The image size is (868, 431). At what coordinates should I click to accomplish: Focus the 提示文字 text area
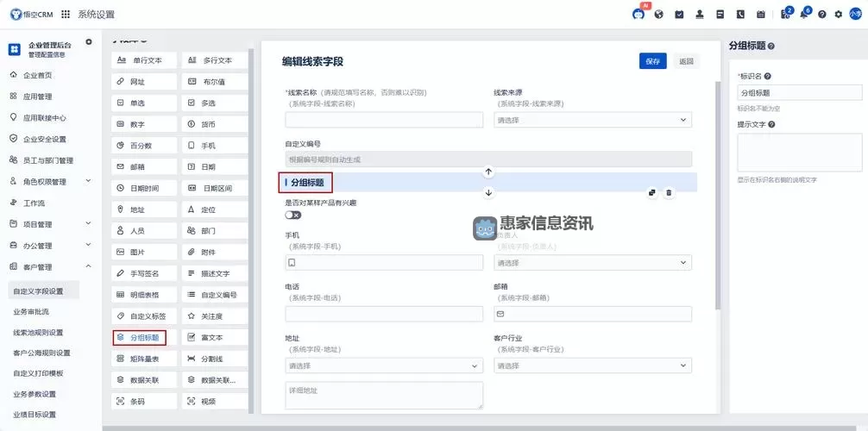(x=799, y=153)
